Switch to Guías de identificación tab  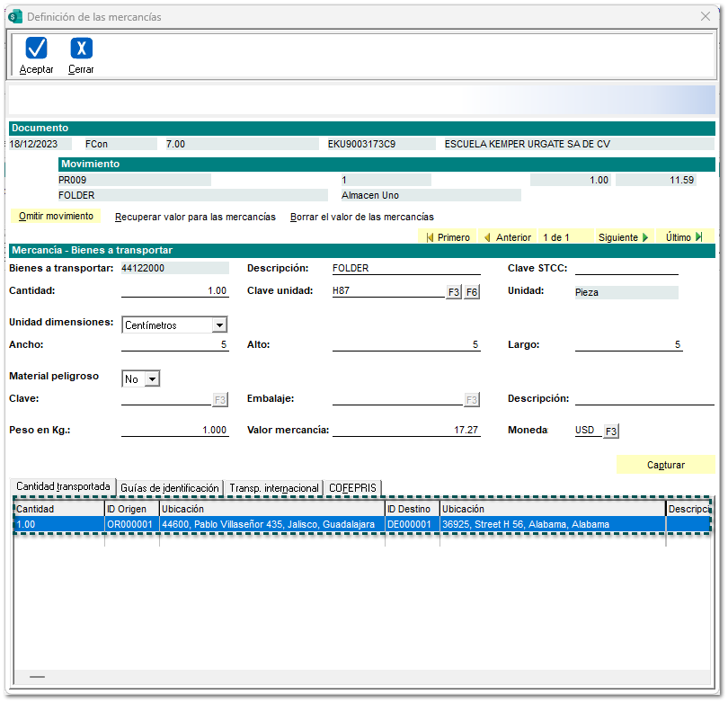tap(170, 488)
